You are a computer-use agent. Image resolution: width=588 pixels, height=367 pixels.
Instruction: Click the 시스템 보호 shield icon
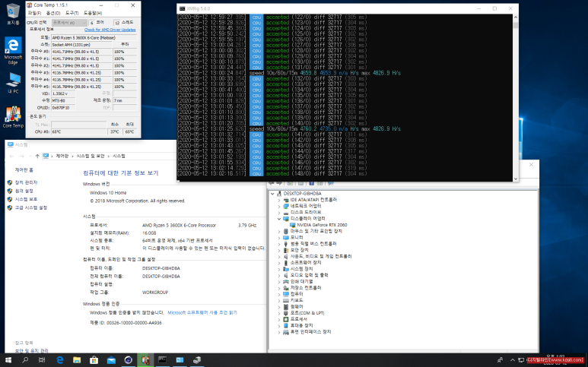click(10, 199)
